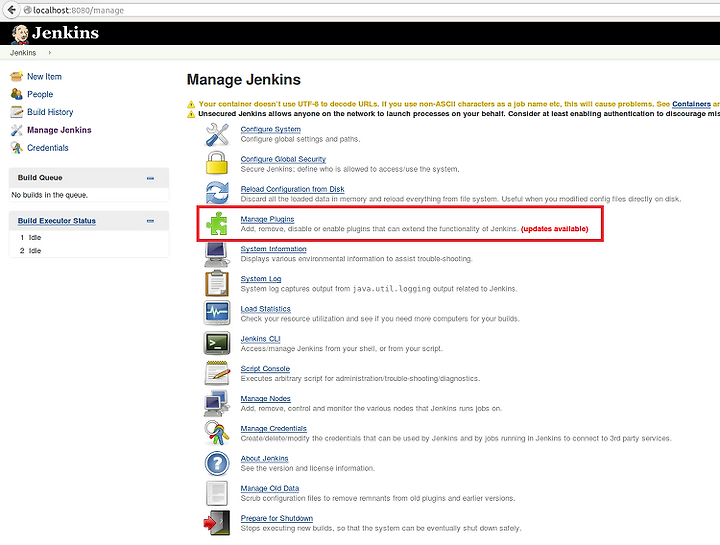Screen dimensions: 720x545
Task: Click the Jenkins breadcrumb link
Action: (x=23, y=53)
